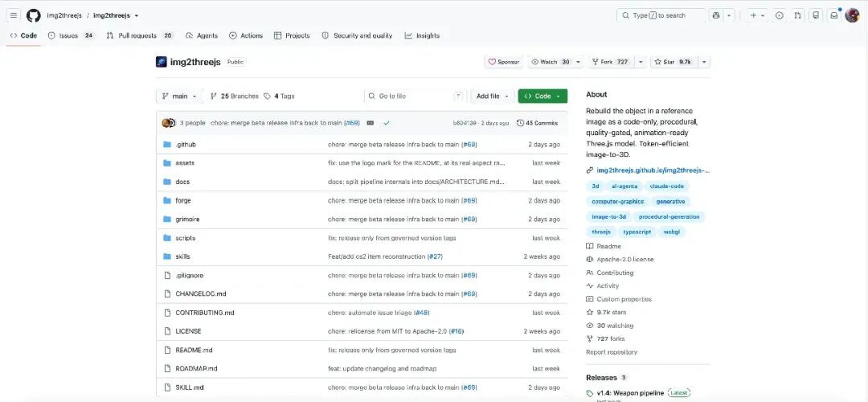Click the docs folder icon
Image resolution: width=868 pixels, height=402 pixels.
[167, 182]
